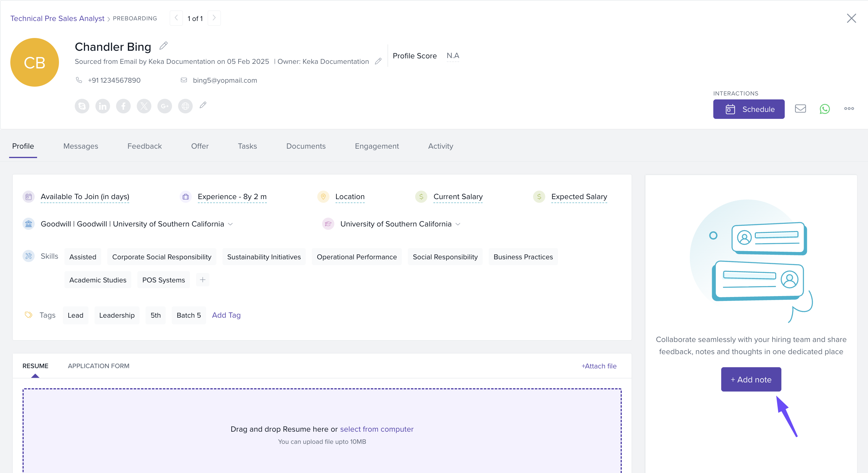The height and width of the screenshot is (473, 868).
Task: Expand the University of Southern California education dropdown
Action: pyautogui.click(x=458, y=224)
